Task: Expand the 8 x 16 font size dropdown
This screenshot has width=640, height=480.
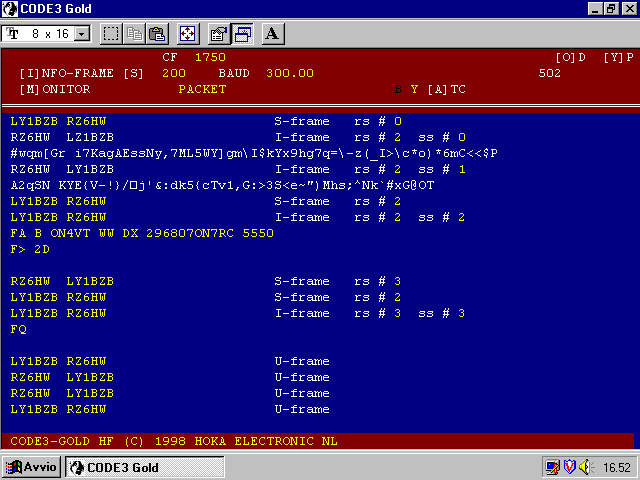Action: (82, 34)
